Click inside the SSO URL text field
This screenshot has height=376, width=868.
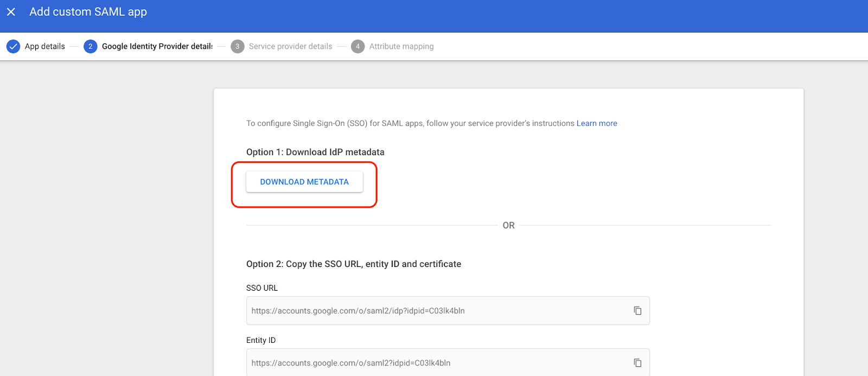(434, 311)
